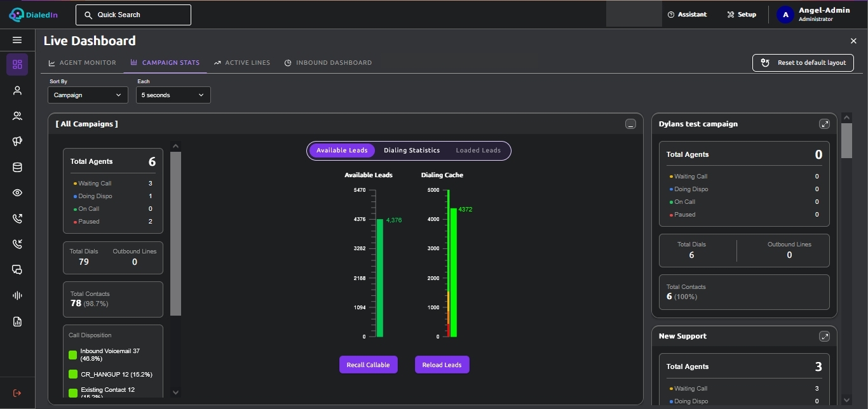Switch to Inbound Dashboard tab
Viewport: 868px width, 409px height.
coord(328,63)
